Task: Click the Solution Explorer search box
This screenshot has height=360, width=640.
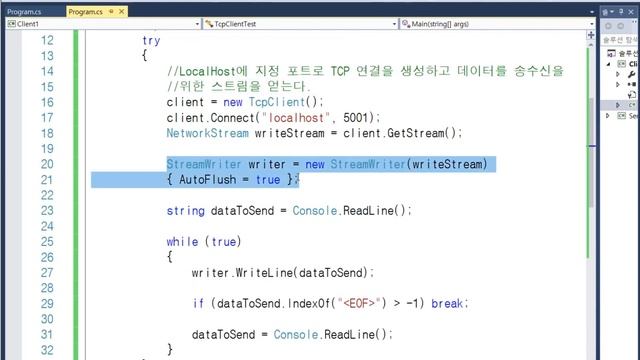Action: (x=620, y=40)
